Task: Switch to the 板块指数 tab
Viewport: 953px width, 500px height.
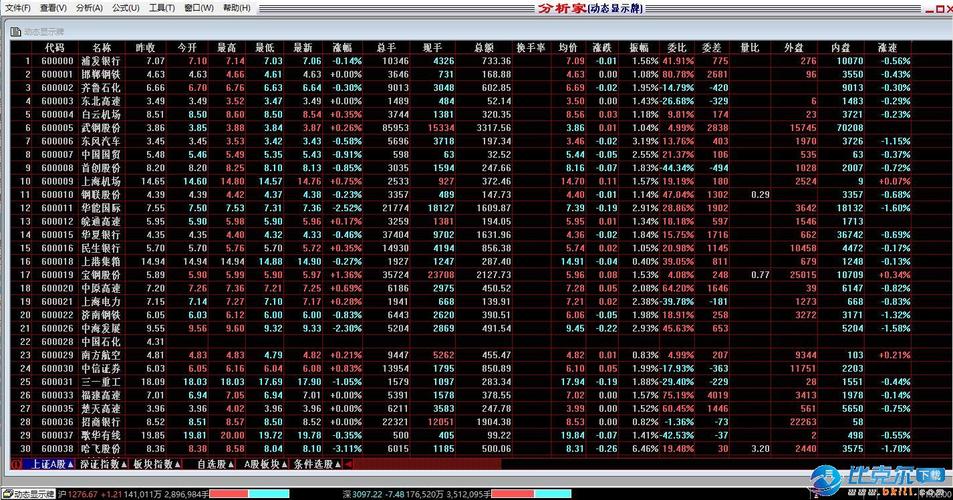Action: (157, 464)
